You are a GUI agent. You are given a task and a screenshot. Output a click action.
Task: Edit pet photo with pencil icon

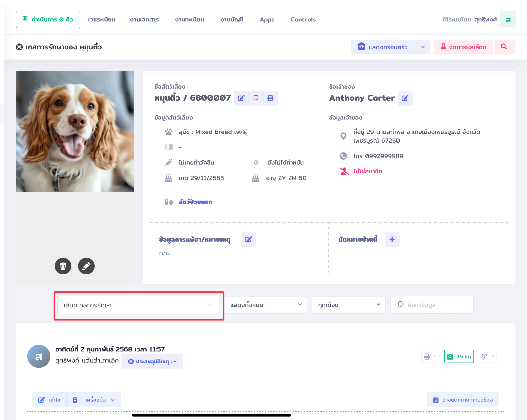(86, 266)
